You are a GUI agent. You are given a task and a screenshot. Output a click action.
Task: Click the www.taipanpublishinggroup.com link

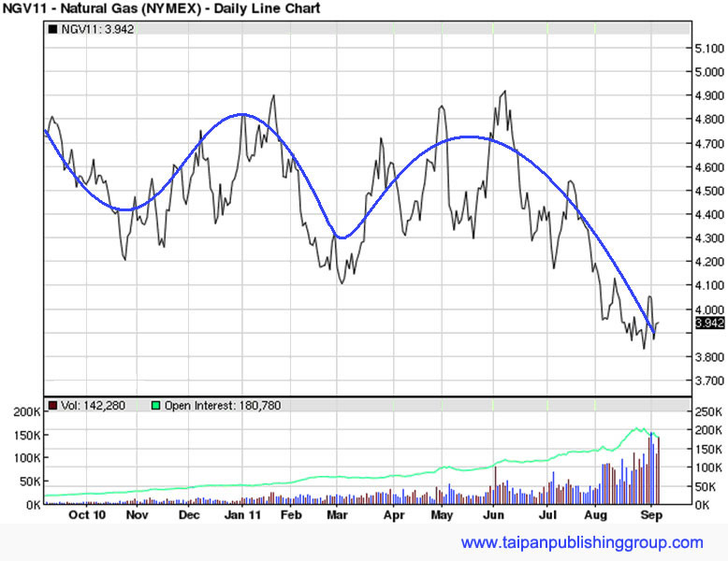(582, 542)
